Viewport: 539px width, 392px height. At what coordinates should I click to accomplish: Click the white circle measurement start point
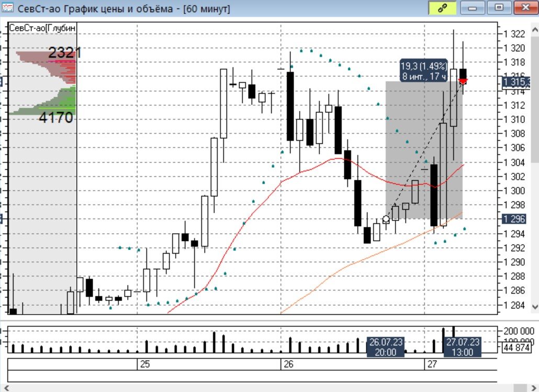[386, 219]
